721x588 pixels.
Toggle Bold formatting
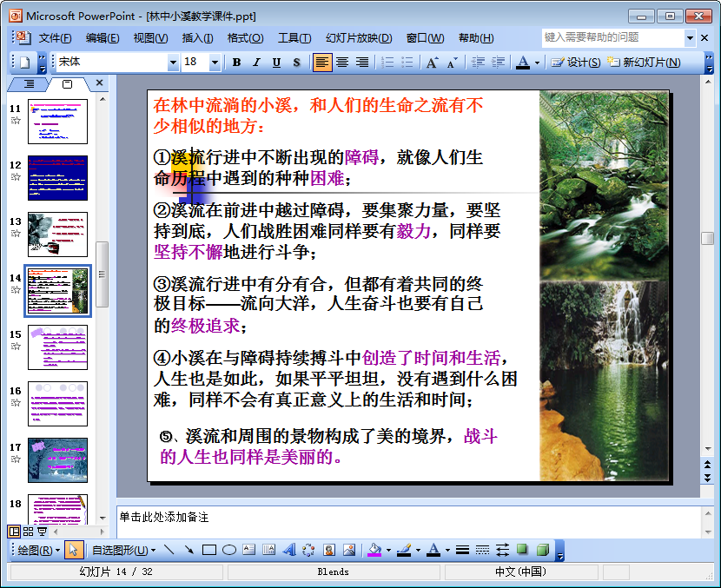236,62
